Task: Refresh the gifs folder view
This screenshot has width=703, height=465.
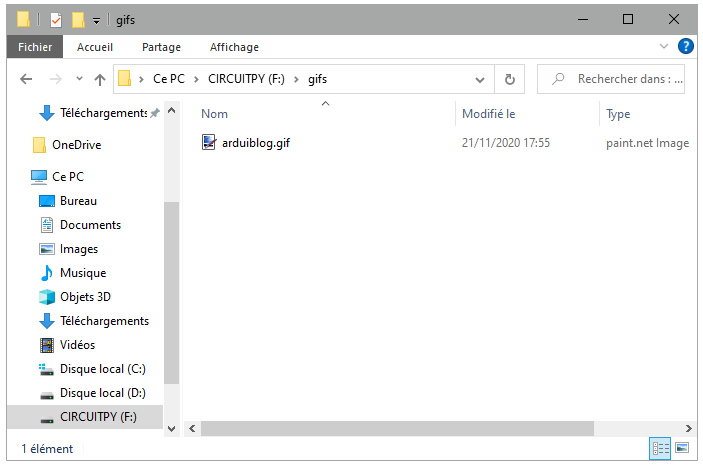Action: (510, 79)
